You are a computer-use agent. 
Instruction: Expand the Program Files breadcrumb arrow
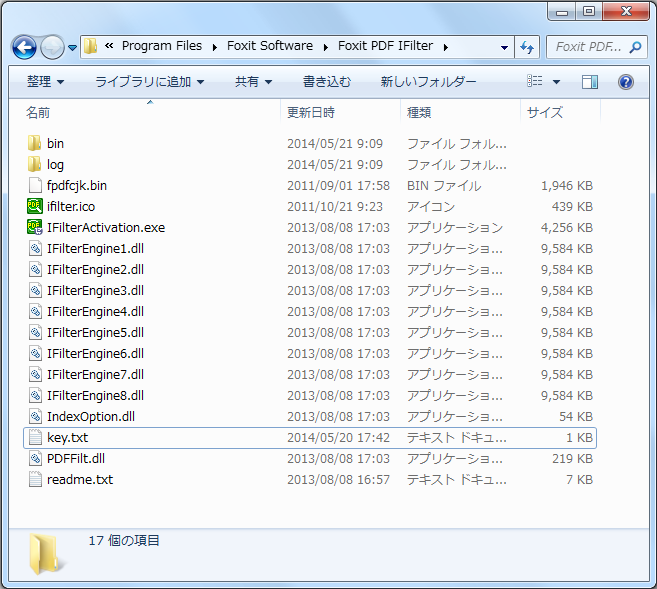[x=215, y=47]
